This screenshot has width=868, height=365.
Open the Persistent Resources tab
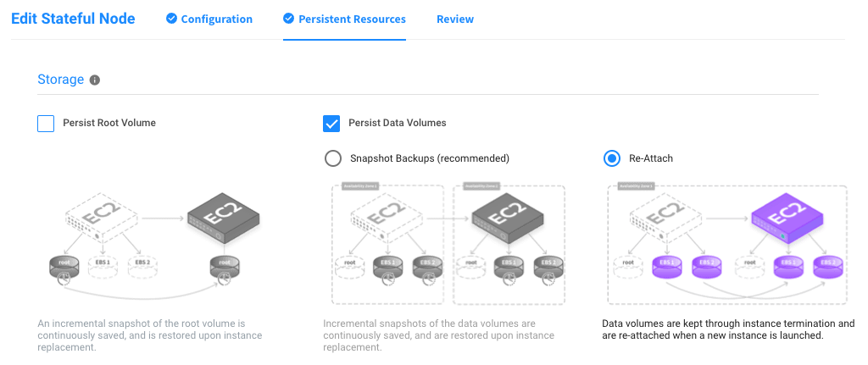(352, 19)
